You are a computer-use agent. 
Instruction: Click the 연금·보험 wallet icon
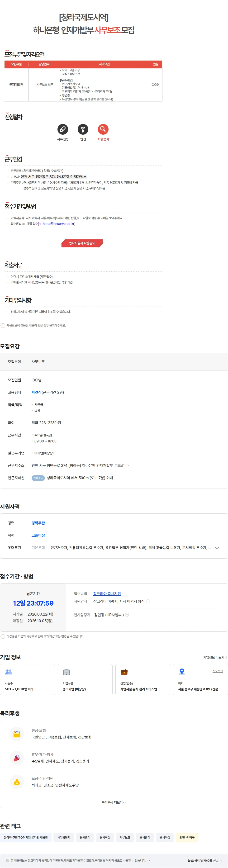click(x=17, y=734)
